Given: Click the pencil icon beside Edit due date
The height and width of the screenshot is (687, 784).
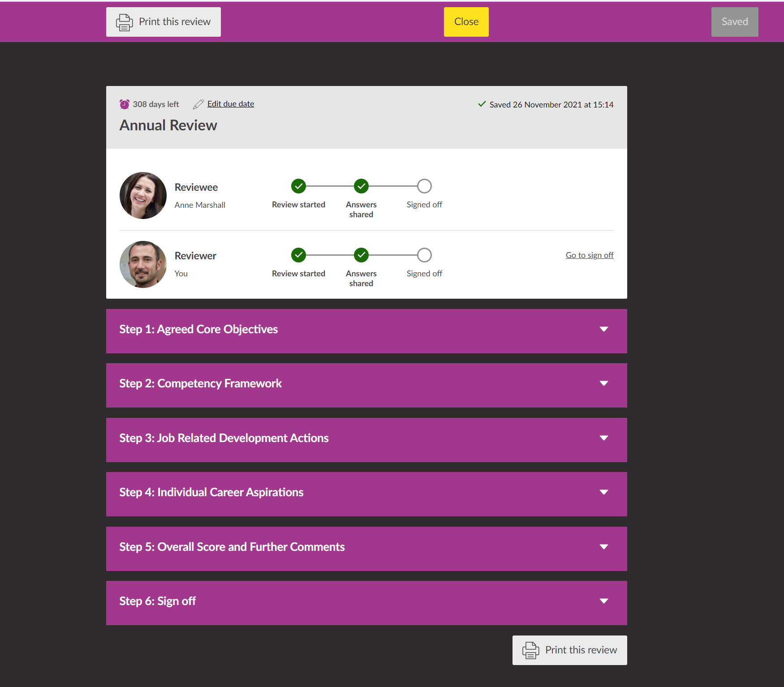Looking at the screenshot, I should click(x=198, y=104).
